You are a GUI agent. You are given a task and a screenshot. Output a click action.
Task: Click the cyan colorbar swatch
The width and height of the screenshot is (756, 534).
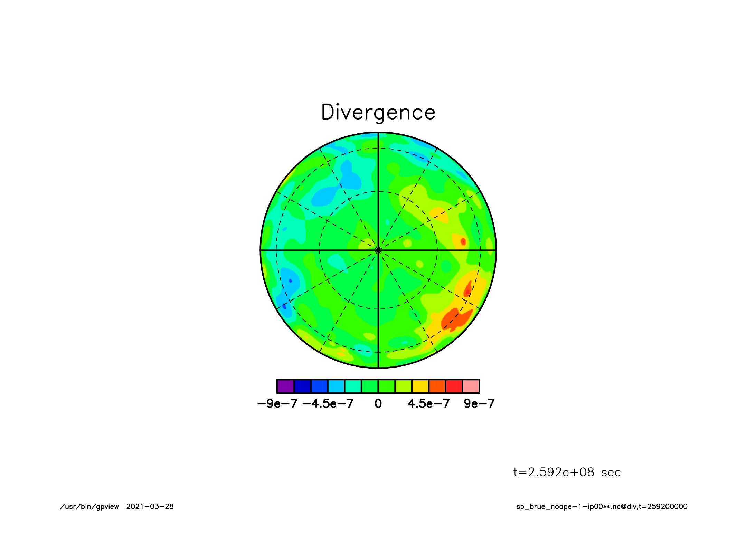click(x=336, y=386)
